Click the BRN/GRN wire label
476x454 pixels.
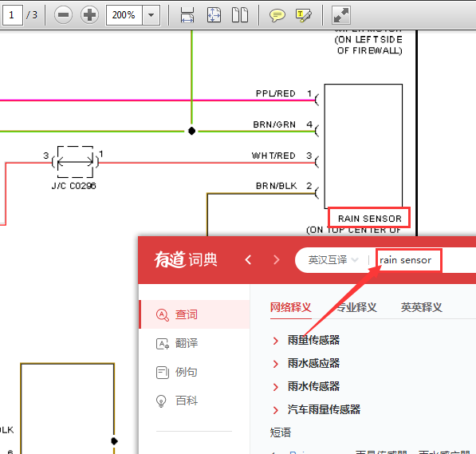point(274,124)
